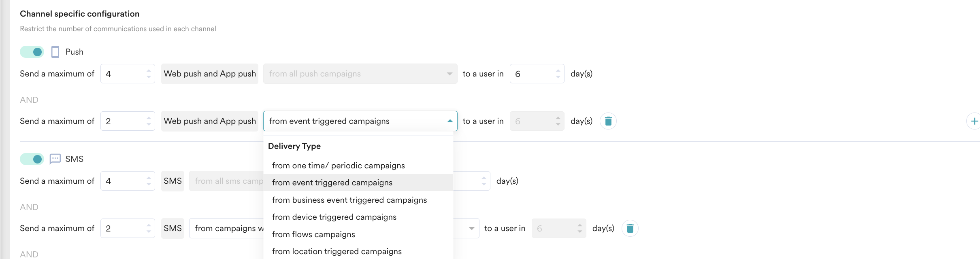Select 'from one time/ periodic campaigns'

click(338, 166)
